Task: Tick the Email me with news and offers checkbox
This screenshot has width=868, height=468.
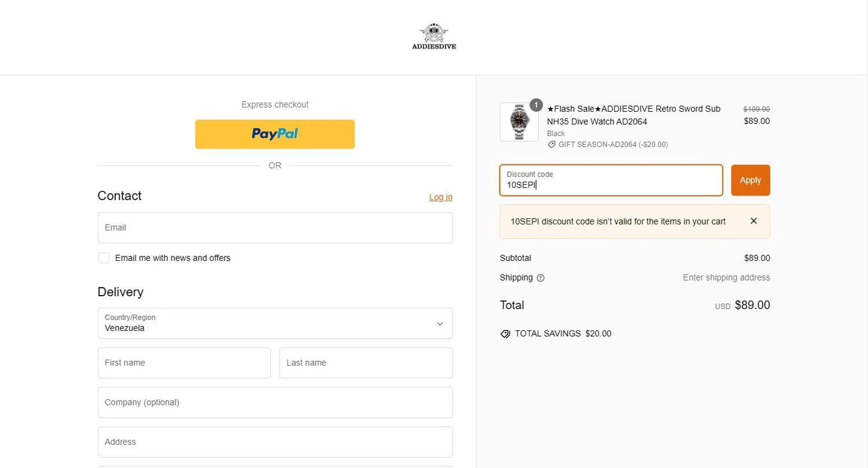Action: coord(104,258)
